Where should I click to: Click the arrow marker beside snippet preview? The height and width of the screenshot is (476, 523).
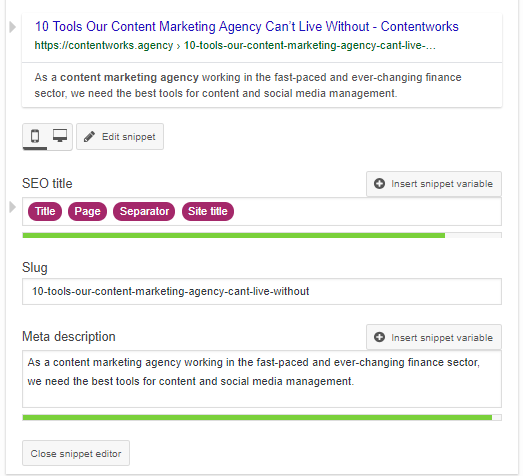(13, 27)
